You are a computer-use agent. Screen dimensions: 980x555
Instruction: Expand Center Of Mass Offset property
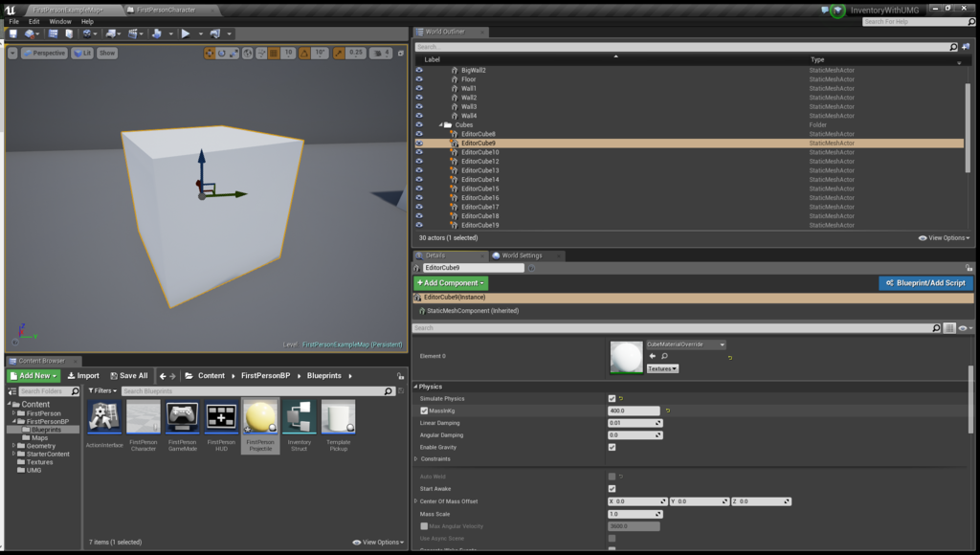pyautogui.click(x=416, y=501)
